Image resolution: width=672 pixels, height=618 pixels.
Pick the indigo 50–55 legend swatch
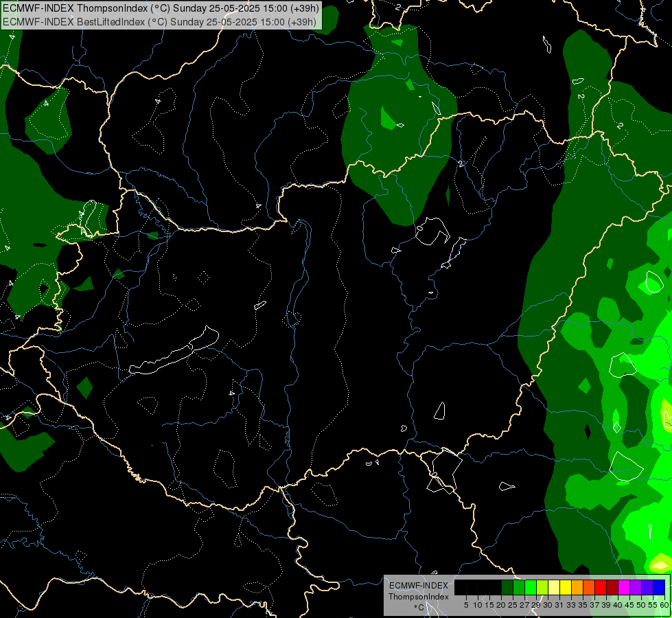[647, 587]
